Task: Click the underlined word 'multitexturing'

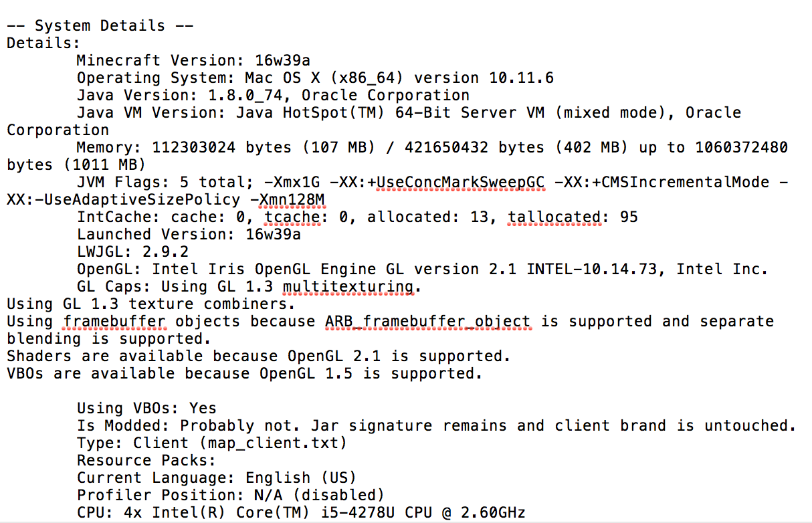Action: 348,287
